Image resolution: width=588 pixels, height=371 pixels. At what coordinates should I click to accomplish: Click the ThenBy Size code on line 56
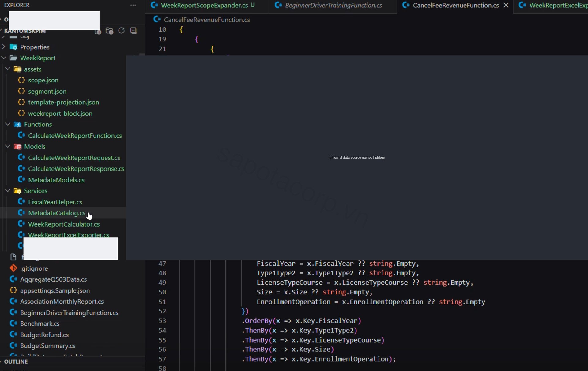click(x=288, y=349)
